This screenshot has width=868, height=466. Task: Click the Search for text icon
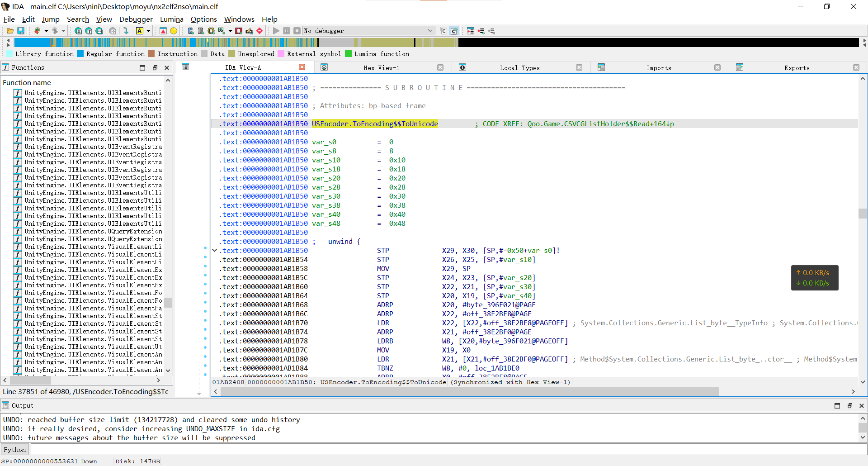89,31
